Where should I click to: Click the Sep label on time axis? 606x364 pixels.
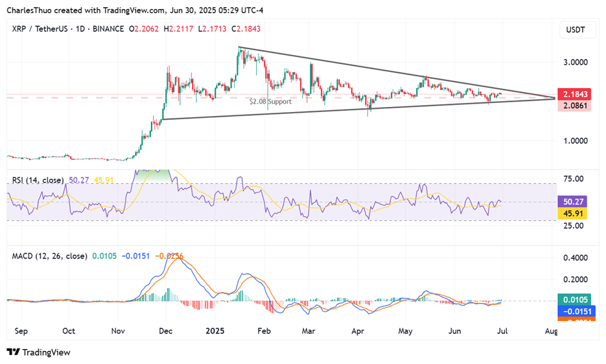point(21,331)
